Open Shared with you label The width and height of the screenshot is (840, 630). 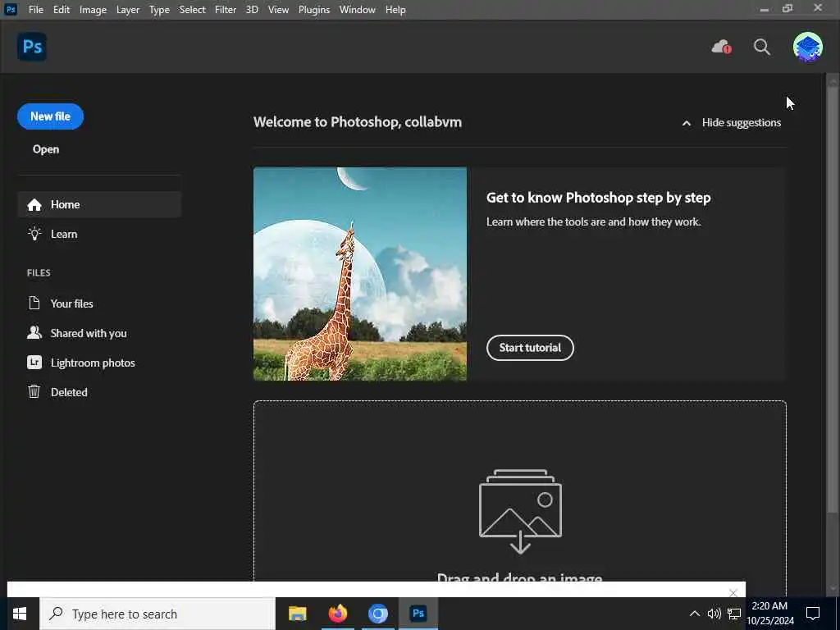pos(89,333)
